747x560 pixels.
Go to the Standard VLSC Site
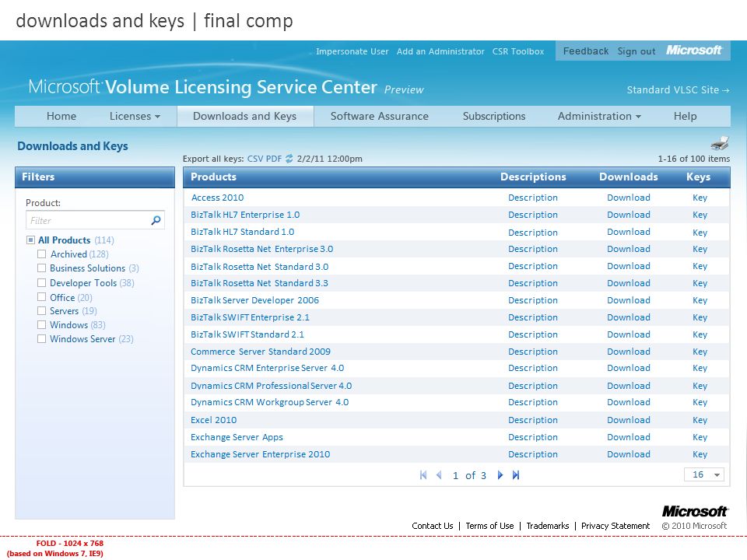(x=678, y=90)
